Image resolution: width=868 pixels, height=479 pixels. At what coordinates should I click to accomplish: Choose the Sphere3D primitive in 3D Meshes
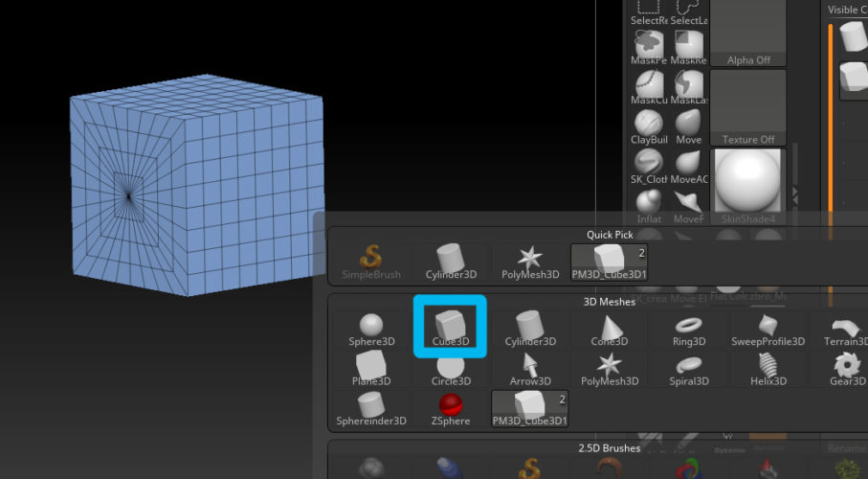point(371,329)
